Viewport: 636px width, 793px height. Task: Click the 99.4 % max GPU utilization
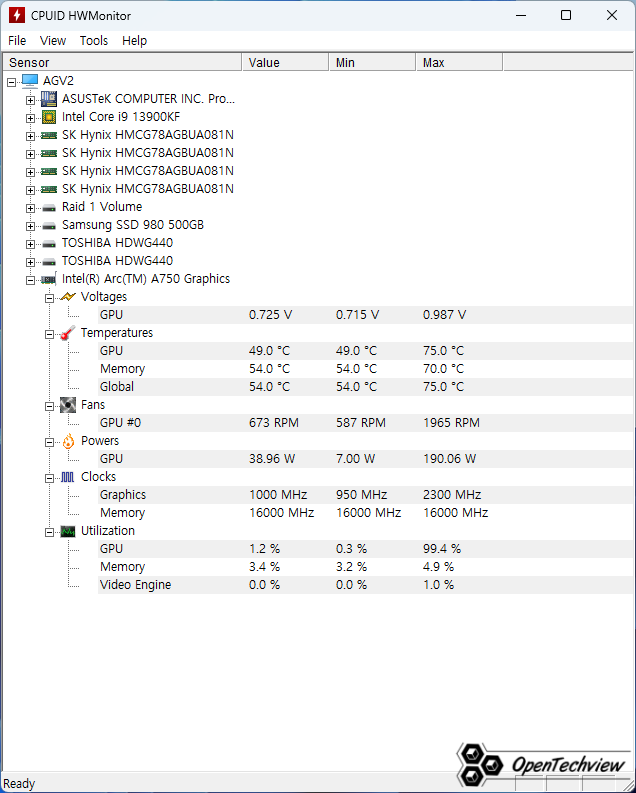click(x=442, y=549)
